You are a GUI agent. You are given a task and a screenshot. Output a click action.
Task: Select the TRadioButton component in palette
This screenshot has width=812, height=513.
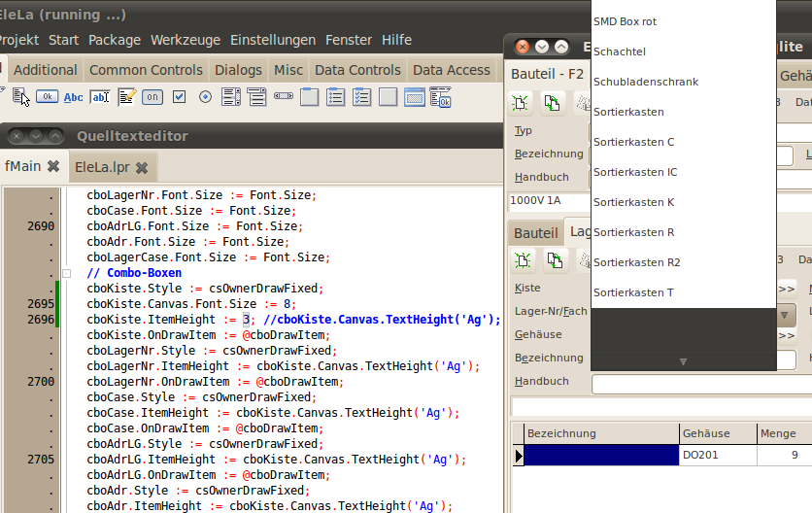[205, 97]
